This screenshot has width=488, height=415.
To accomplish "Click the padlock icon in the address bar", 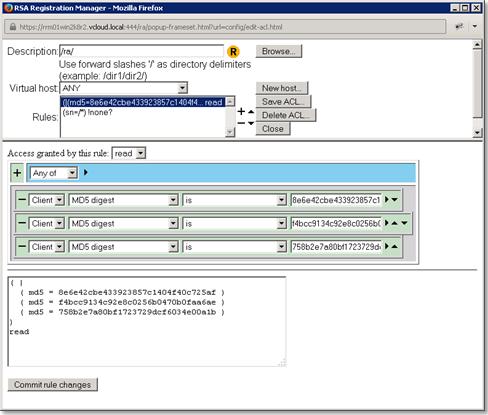I will click(x=13, y=27).
